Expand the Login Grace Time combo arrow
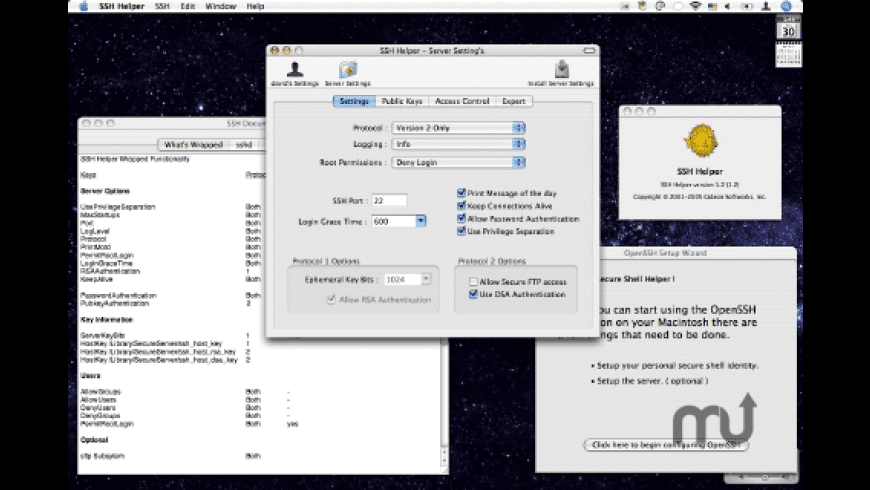Viewport: 870px width, 490px height. coord(421,221)
